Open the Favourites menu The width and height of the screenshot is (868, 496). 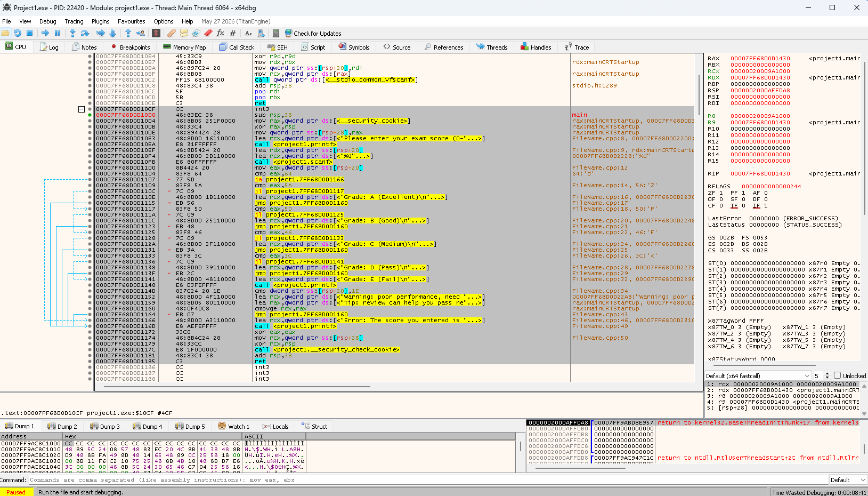[131, 21]
